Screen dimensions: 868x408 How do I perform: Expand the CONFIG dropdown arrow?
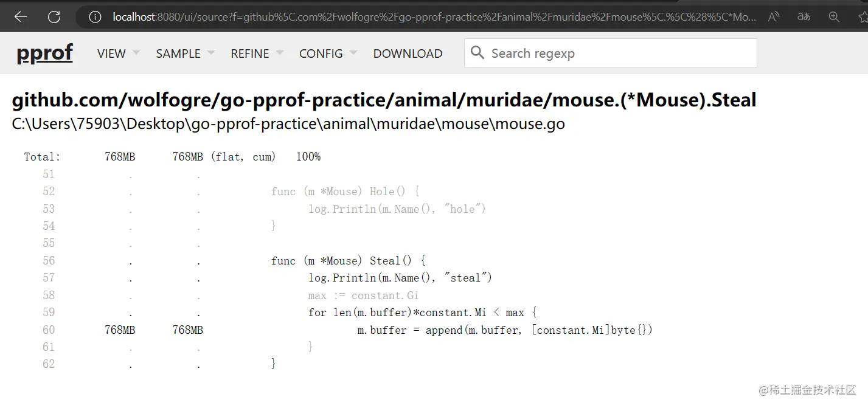353,53
